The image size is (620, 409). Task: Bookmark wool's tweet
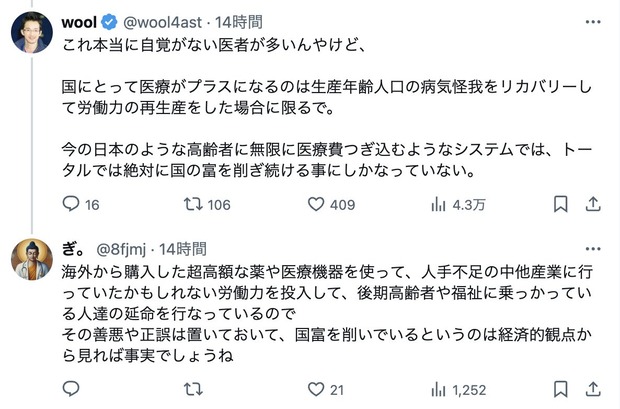point(560,204)
